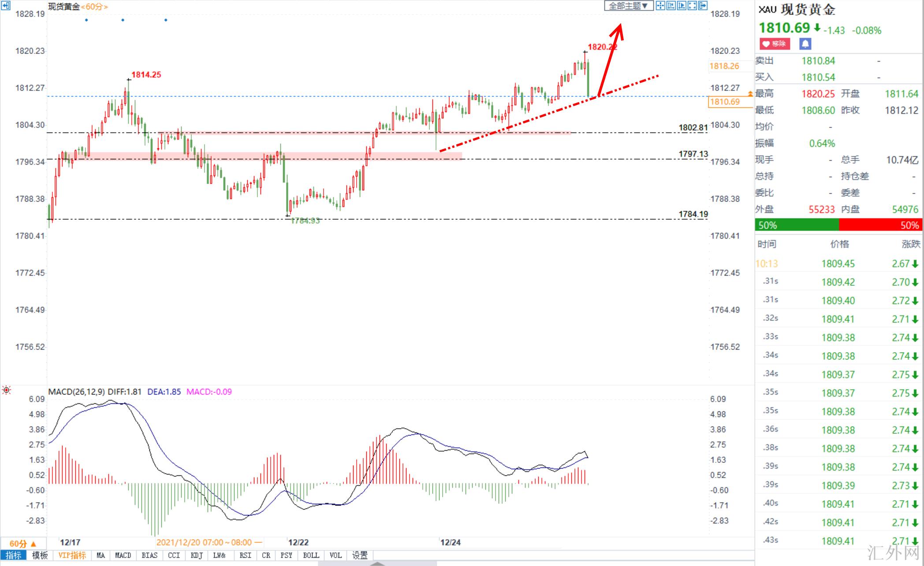Click the bell alert icon under the price

(x=805, y=44)
